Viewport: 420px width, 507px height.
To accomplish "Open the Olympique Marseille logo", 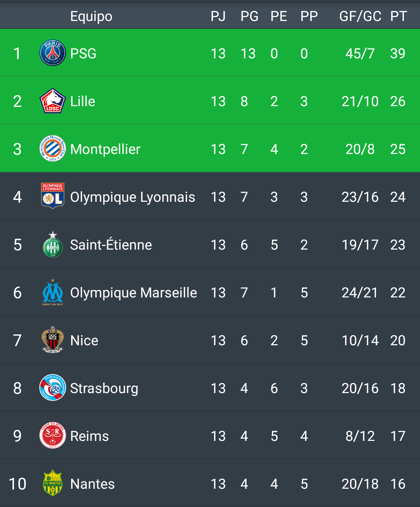I will (x=52, y=292).
